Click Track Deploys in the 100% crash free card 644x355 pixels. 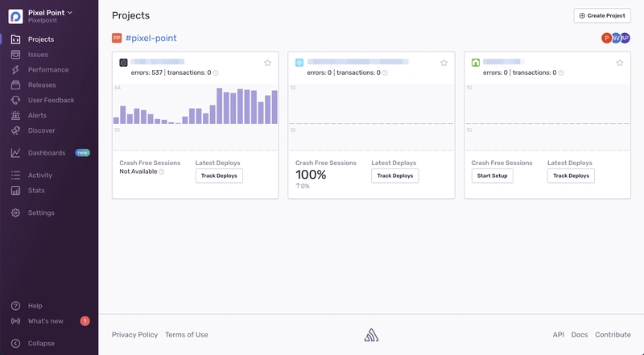pyautogui.click(x=395, y=175)
